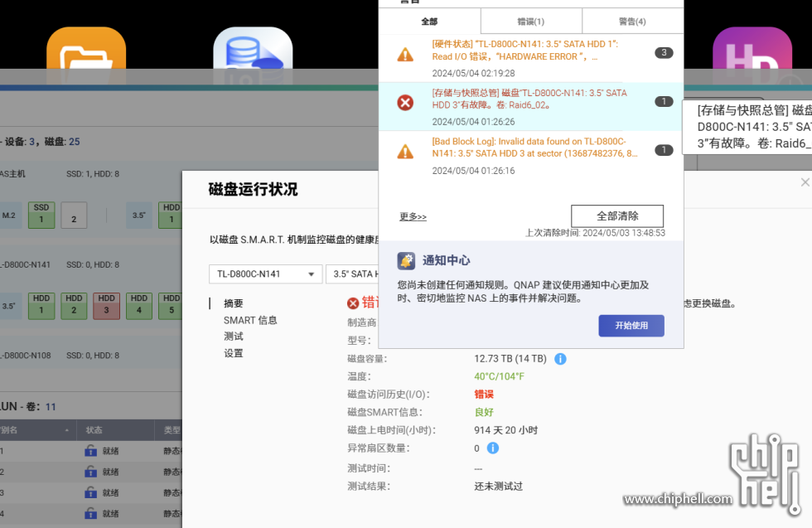Click lock icon in volume row 4

90,513
